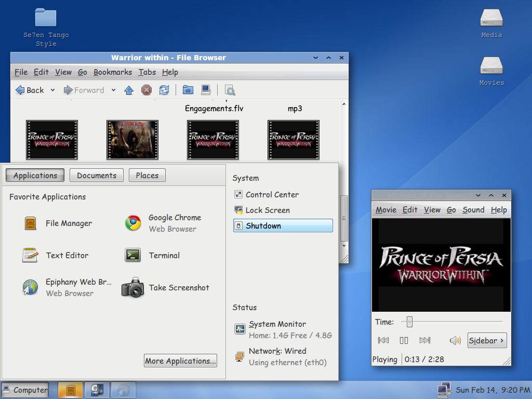Open the Media drive on desktop

pyautogui.click(x=491, y=23)
